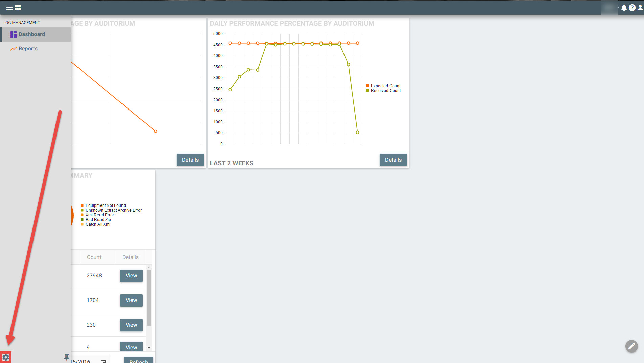This screenshot has width=644, height=363.
Task: Click the table scrollbar down arrow
Action: 149,348
